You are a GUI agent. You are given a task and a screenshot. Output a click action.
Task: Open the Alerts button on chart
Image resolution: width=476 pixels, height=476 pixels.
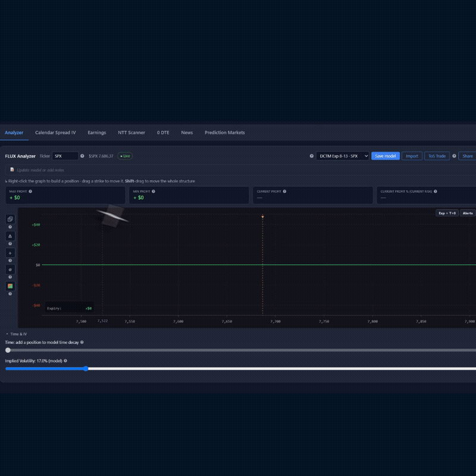coord(468,213)
